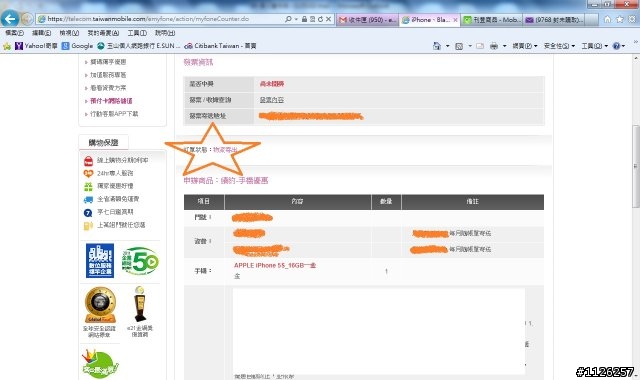Expand the 工具(O) dropdown in the command bar

tap(595, 46)
